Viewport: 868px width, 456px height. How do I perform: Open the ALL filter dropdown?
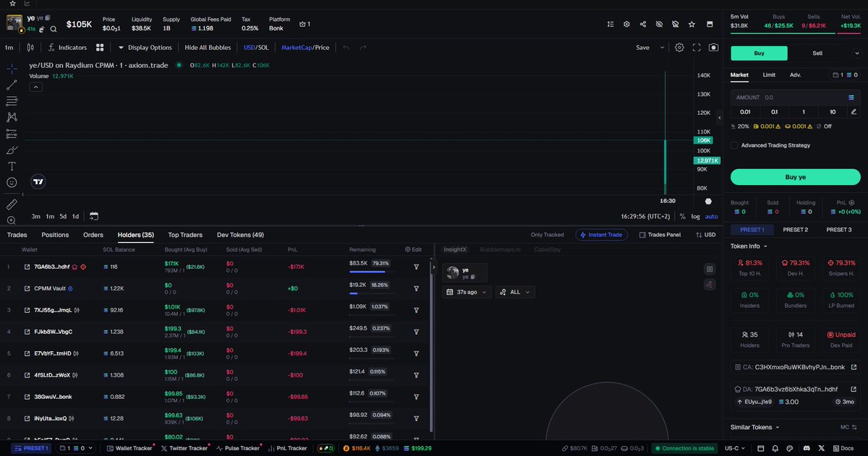pyautogui.click(x=515, y=292)
